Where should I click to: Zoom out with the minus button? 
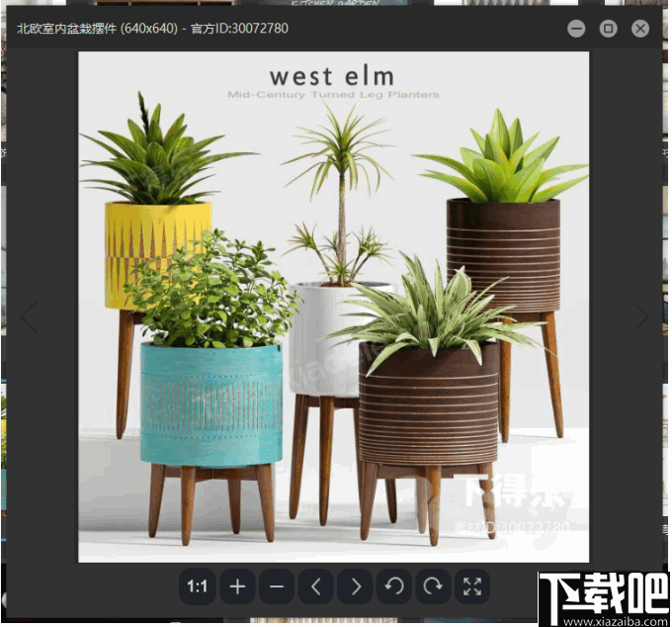(277, 586)
